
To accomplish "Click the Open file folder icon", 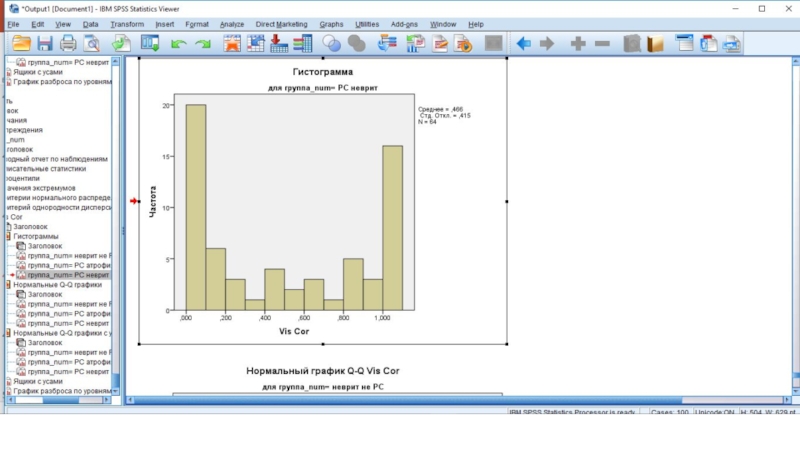I will tap(21, 43).
